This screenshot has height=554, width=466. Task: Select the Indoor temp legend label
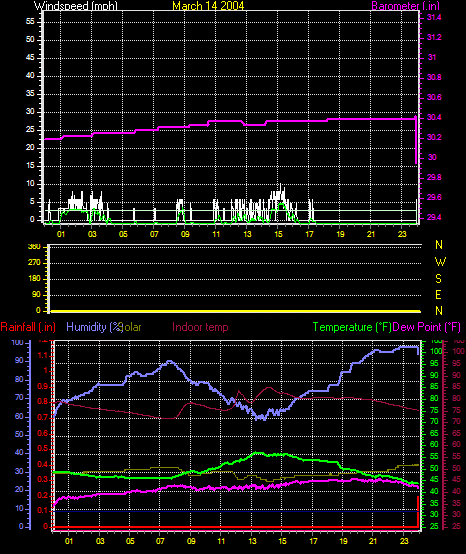200,327
